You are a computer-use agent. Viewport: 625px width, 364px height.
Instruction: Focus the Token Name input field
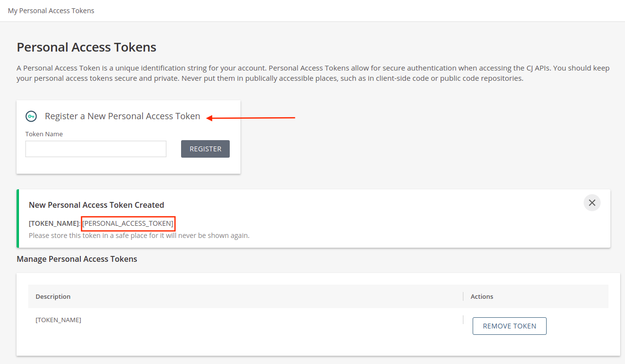(x=96, y=149)
